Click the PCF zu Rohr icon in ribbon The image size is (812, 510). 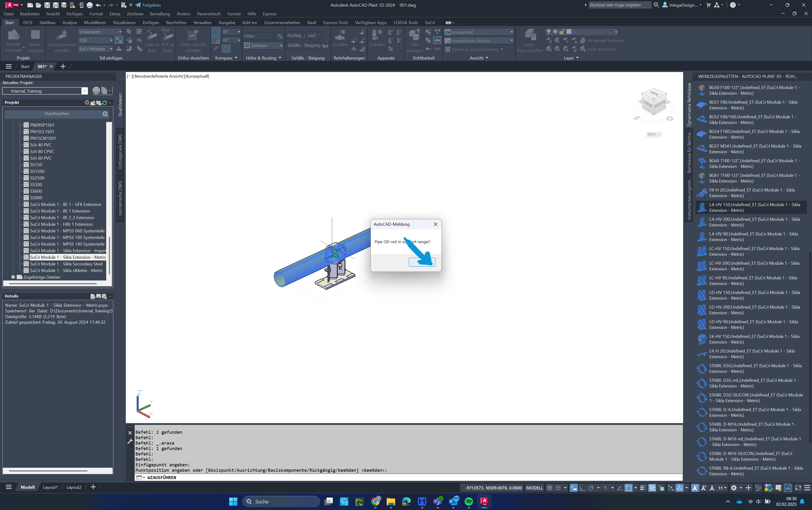click(168, 40)
